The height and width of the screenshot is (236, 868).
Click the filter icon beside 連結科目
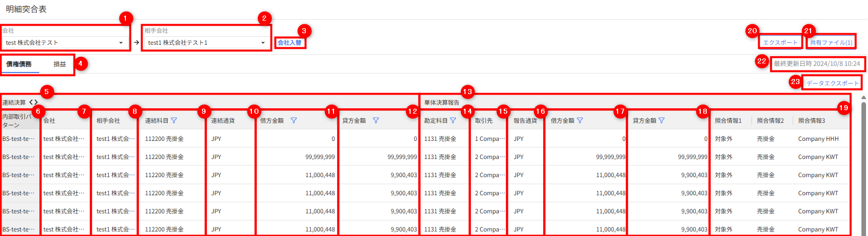click(x=174, y=121)
